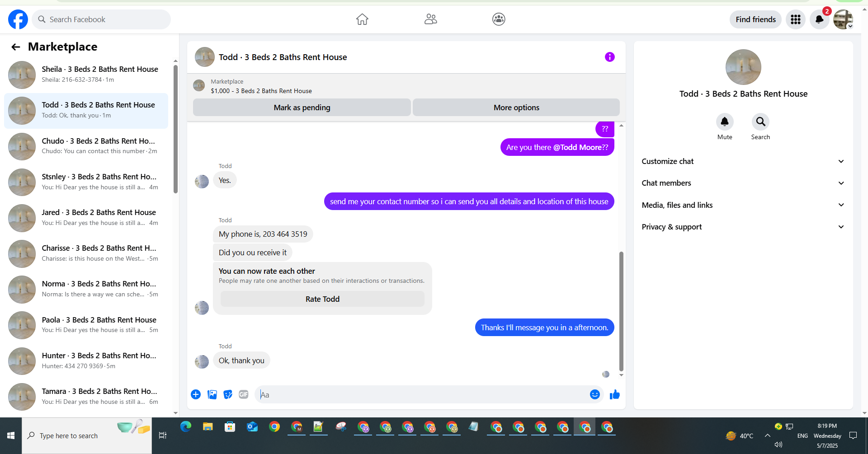The height and width of the screenshot is (454, 868).
Task: Open File Explorer from taskbar
Action: click(x=208, y=427)
